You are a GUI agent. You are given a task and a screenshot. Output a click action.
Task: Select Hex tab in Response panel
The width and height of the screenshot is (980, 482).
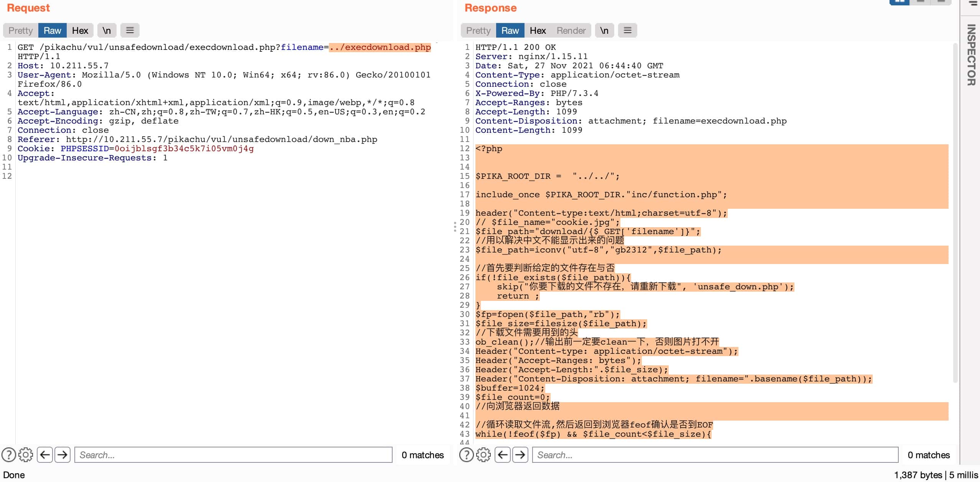point(538,30)
